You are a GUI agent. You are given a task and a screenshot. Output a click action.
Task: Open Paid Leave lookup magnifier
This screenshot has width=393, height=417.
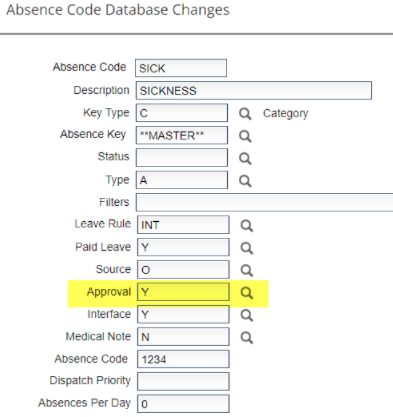tap(247, 248)
